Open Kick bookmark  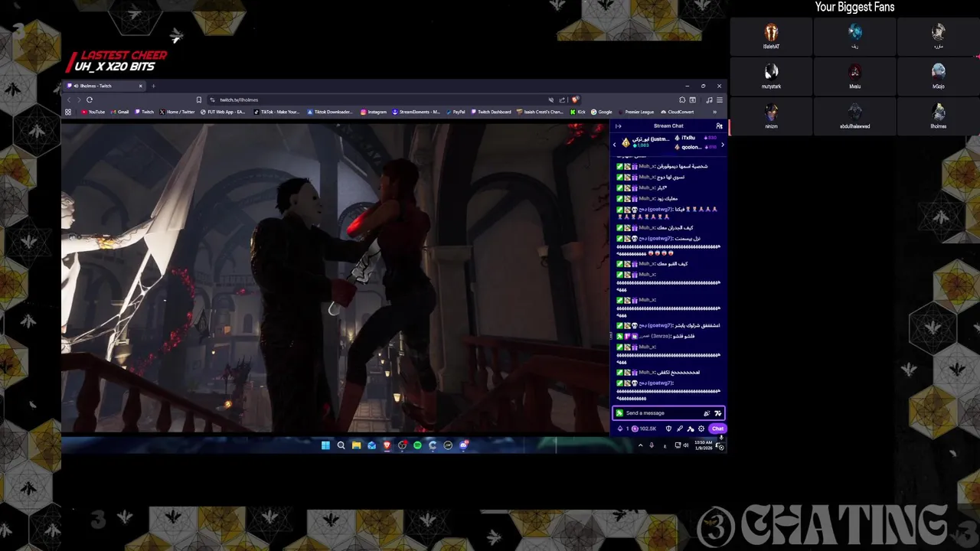coord(578,112)
